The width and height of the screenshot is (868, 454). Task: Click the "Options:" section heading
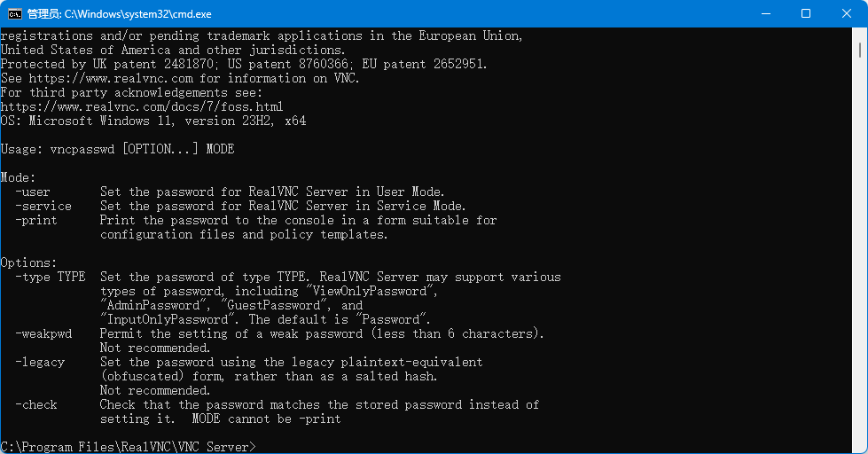[x=29, y=262]
